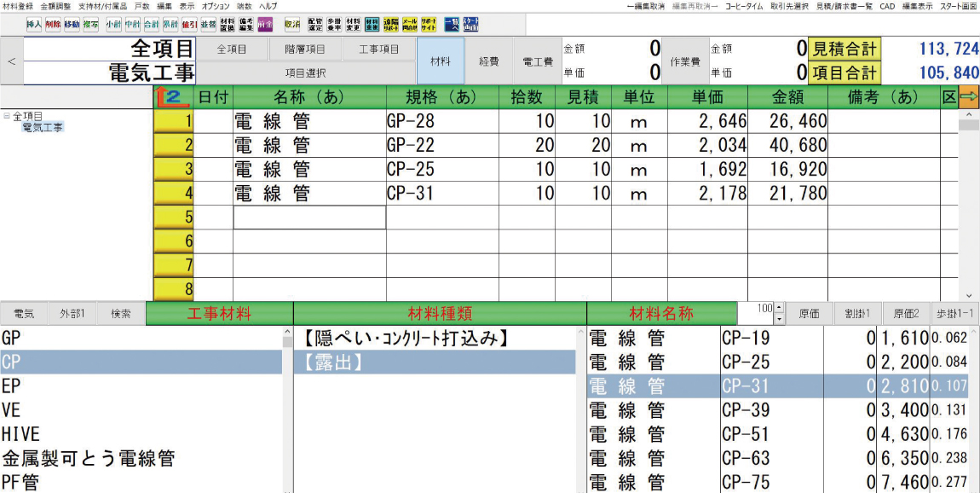Click the 歩掛乗率 toolbar icon
The image size is (980, 493).
(x=334, y=25)
